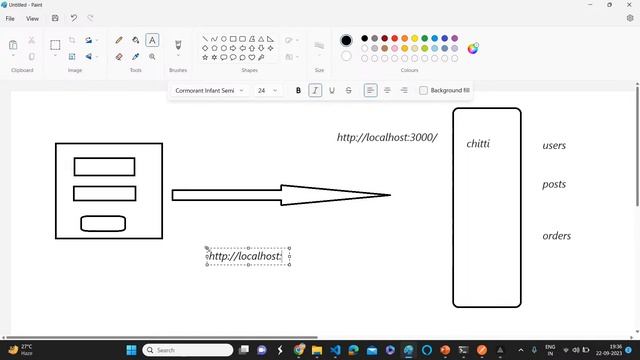
Task: Open Microsoft Edge from taskbar
Action: click(x=353, y=350)
